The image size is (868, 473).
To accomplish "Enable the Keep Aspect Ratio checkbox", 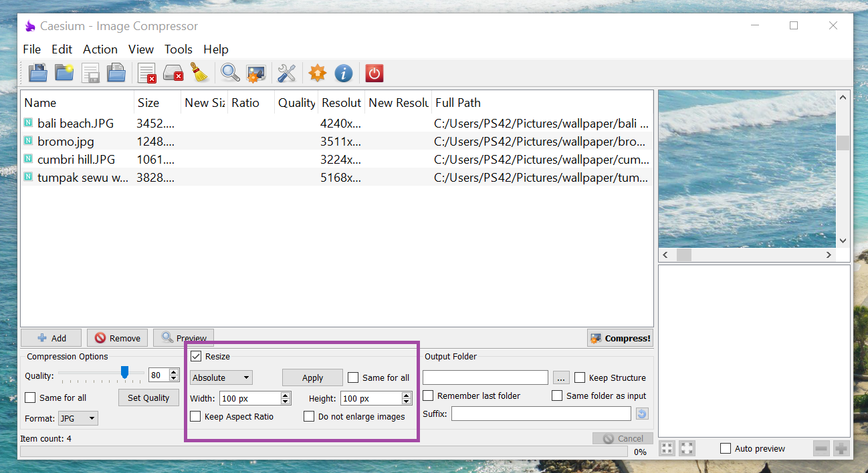I will pyautogui.click(x=196, y=416).
